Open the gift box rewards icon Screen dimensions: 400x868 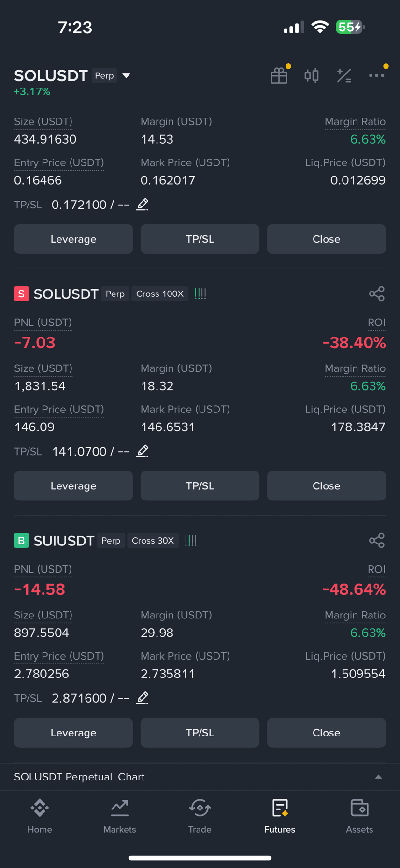coord(279,75)
